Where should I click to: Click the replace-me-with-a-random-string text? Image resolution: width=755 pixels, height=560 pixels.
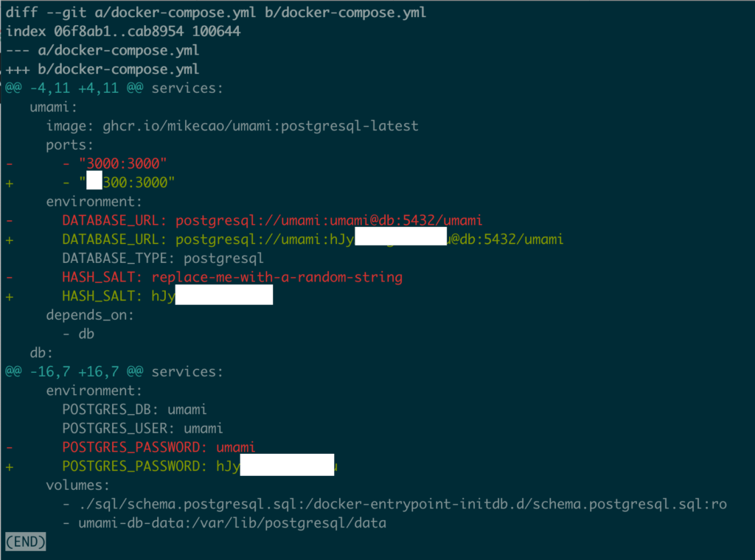277,277
